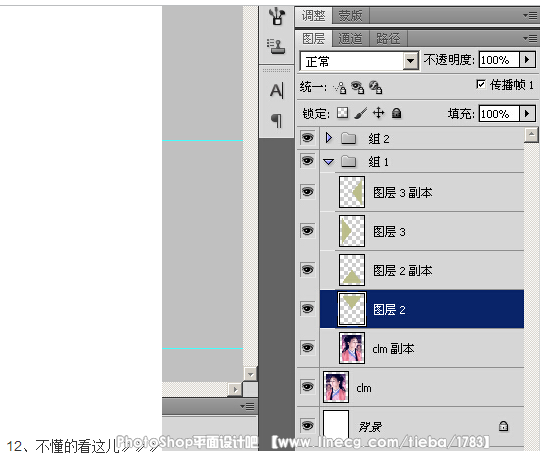Click canvas vertical scroll down arrow
This screenshot has width=540, height=459.
point(250,374)
